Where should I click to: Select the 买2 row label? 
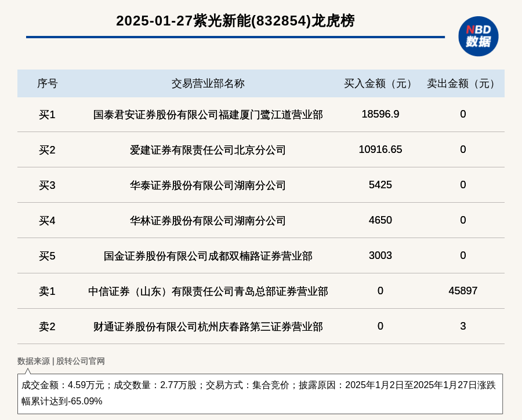(x=48, y=150)
